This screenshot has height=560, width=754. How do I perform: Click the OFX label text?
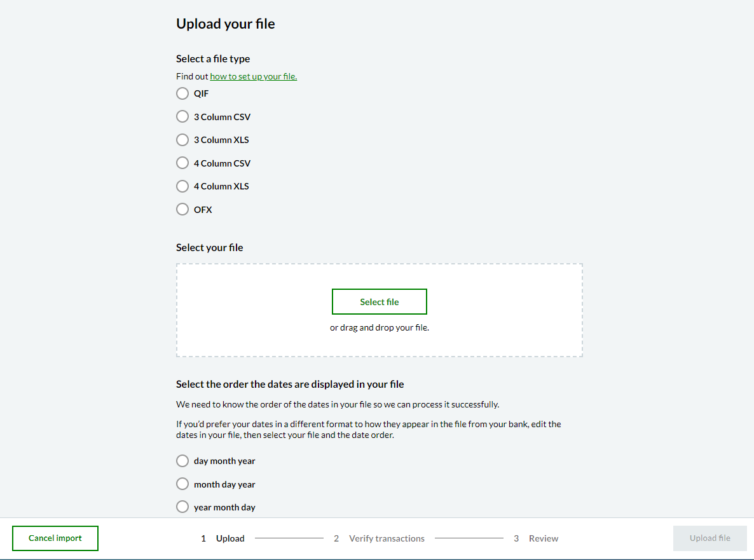[x=203, y=210]
